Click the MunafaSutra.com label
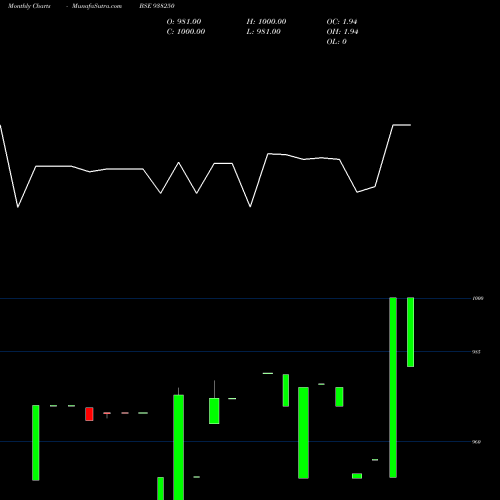The width and height of the screenshot is (500, 500). (97, 6)
